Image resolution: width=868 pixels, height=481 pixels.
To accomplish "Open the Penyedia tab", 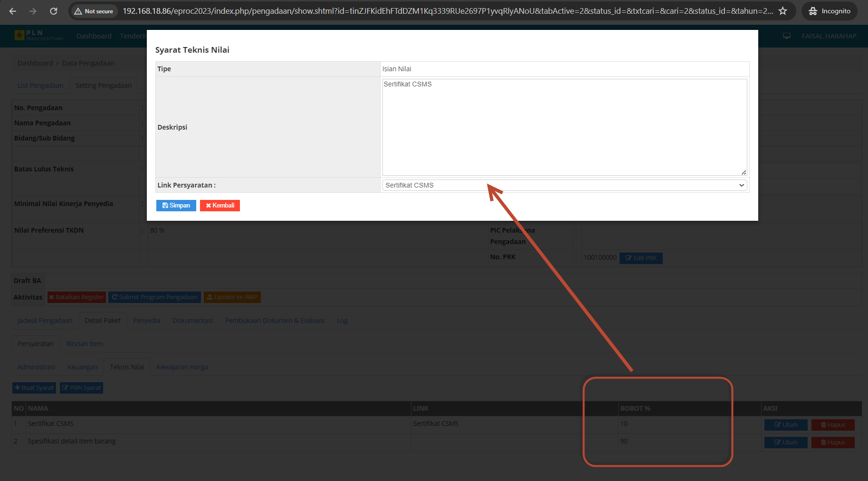I will click(146, 321).
